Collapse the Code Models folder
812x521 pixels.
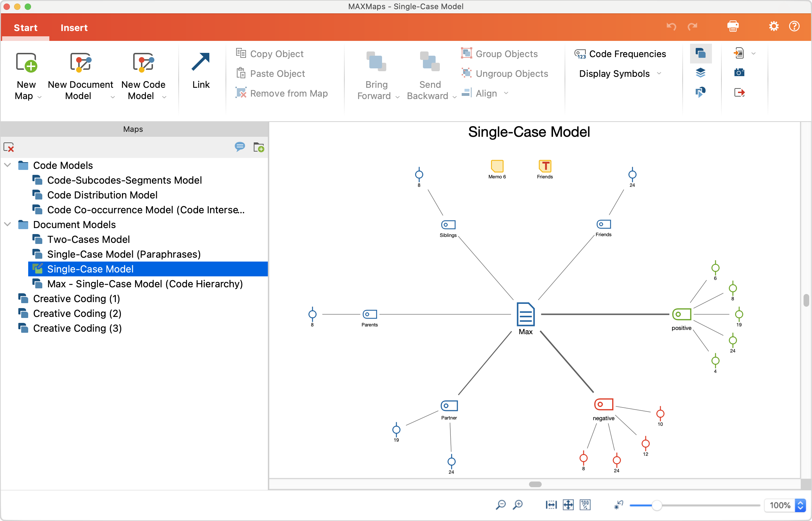pyautogui.click(x=7, y=165)
